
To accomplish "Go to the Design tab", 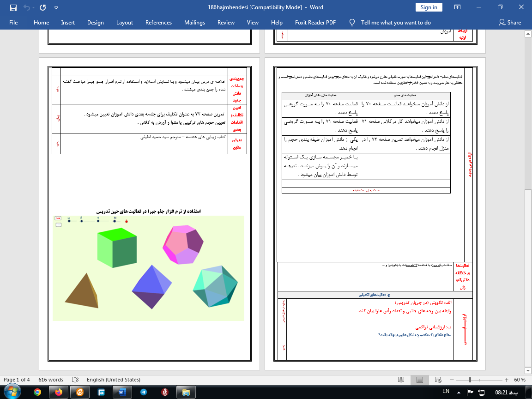I will [95, 22].
